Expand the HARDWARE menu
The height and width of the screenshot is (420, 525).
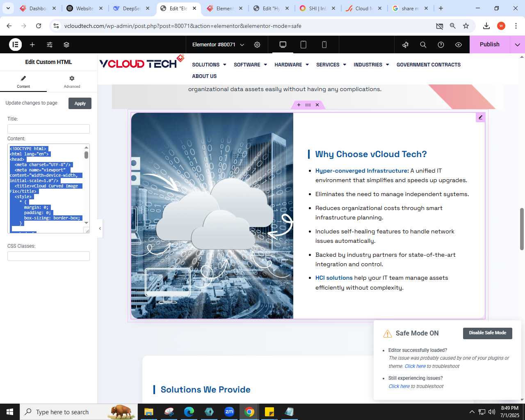coord(292,65)
